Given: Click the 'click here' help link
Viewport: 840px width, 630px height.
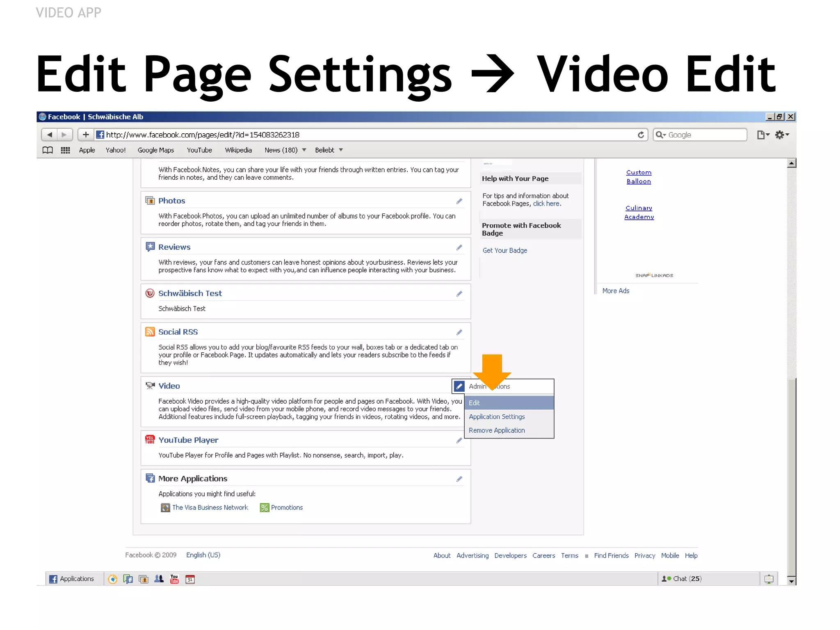Looking at the screenshot, I should click(546, 204).
